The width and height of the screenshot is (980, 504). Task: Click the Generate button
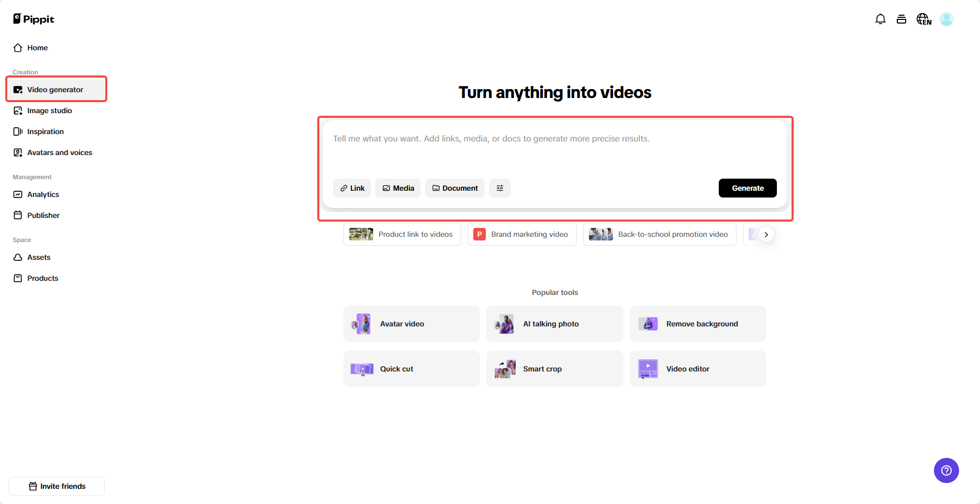(x=748, y=188)
